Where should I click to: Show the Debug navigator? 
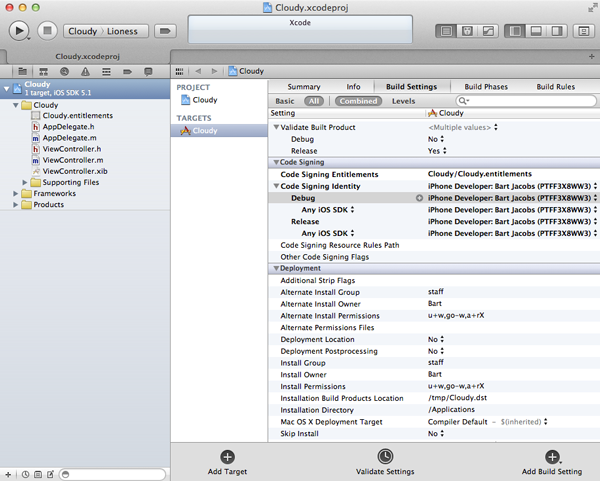[106, 71]
